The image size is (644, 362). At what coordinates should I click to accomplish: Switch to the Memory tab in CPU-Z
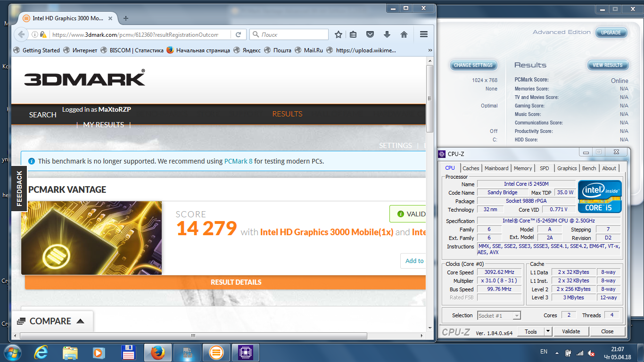(523, 168)
